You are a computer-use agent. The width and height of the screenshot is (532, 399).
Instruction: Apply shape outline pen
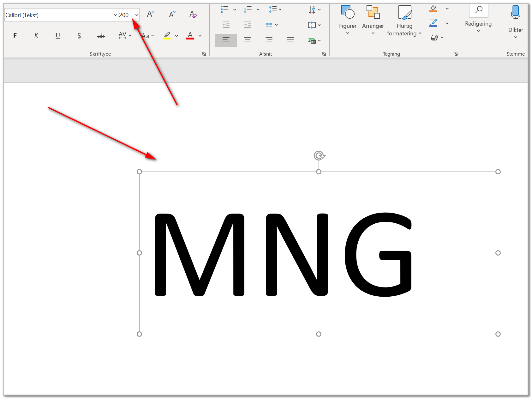[x=433, y=23]
